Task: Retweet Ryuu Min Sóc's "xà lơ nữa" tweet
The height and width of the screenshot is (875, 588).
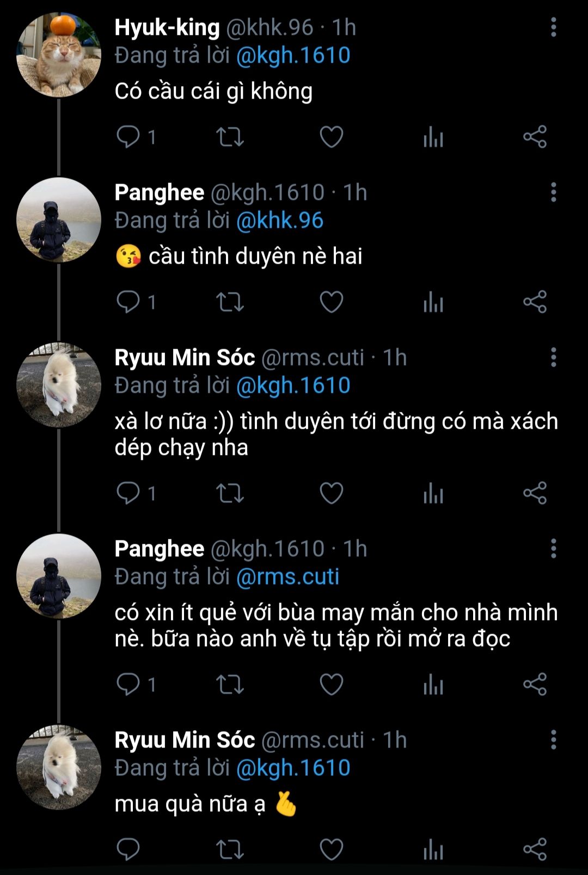Action: click(x=230, y=493)
